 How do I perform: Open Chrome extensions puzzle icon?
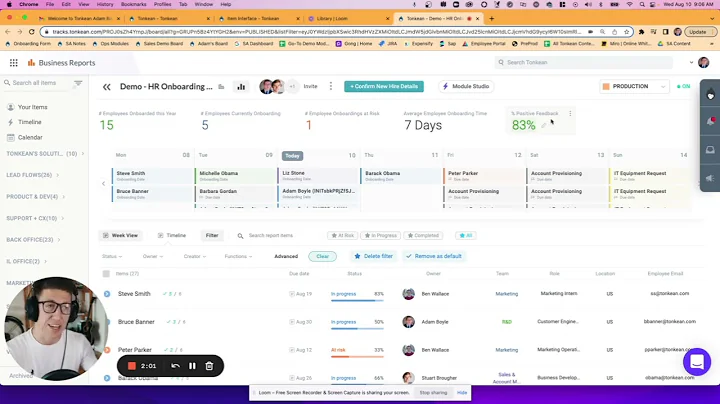pyautogui.click(x=641, y=32)
